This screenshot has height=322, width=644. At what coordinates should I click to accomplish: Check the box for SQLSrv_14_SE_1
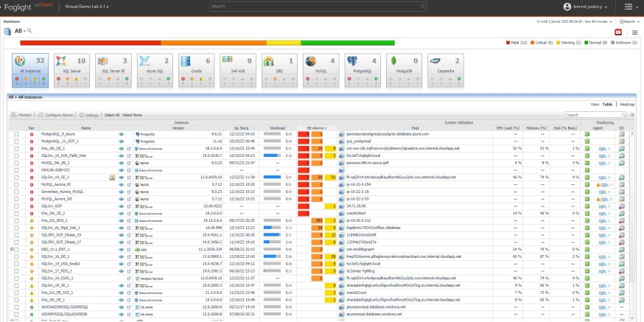click(16, 178)
